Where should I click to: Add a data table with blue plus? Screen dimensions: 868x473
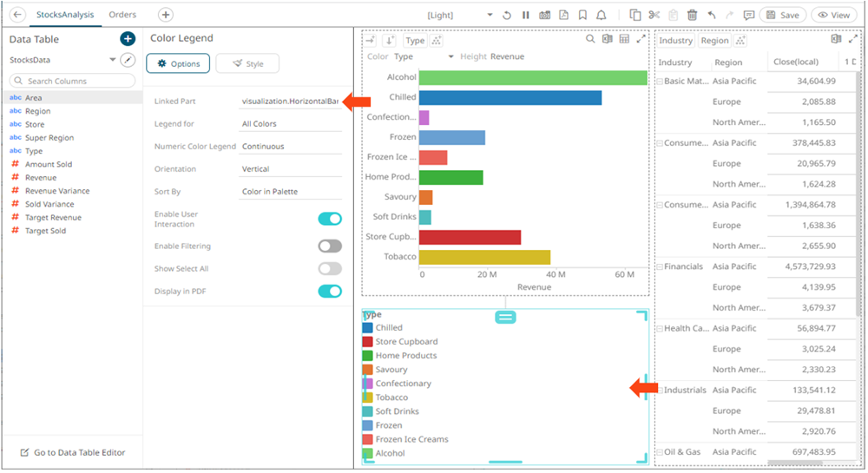(128, 39)
